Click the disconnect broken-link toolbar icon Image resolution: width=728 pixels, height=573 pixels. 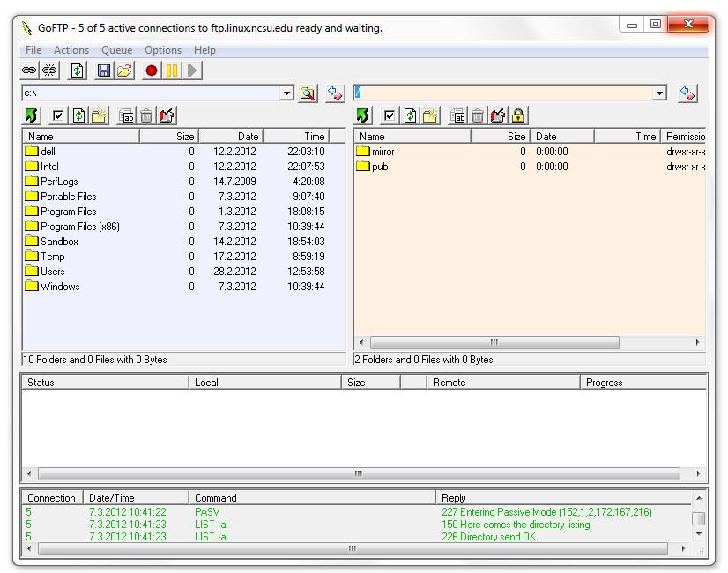click(49, 71)
